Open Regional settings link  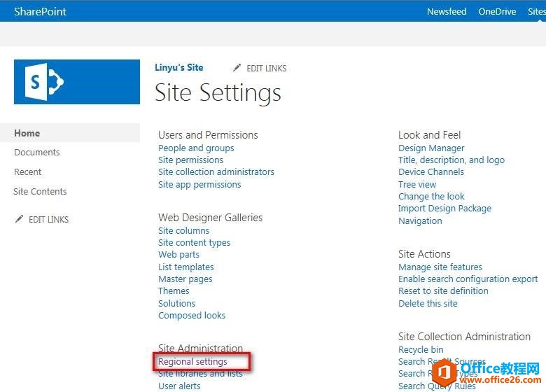(x=193, y=361)
